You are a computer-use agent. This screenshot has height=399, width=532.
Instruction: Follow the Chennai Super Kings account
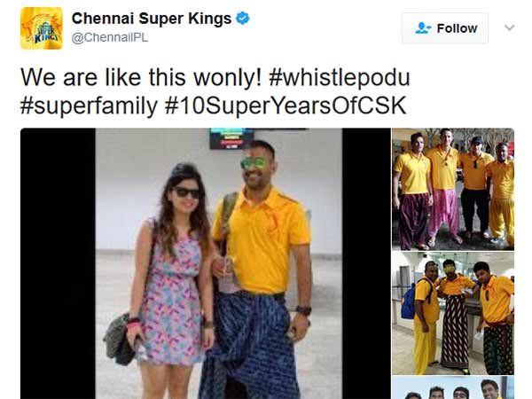point(445,28)
